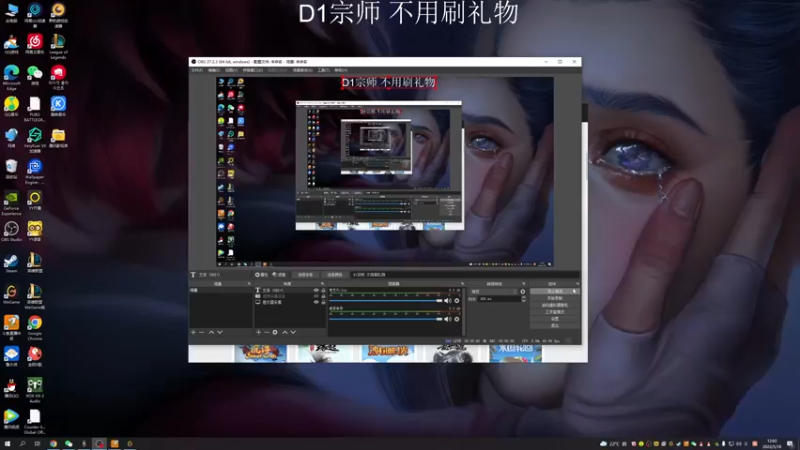Click 停止推流 stop streaming button
This screenshot has width=800, height=450.
click(x=555, y=291)
